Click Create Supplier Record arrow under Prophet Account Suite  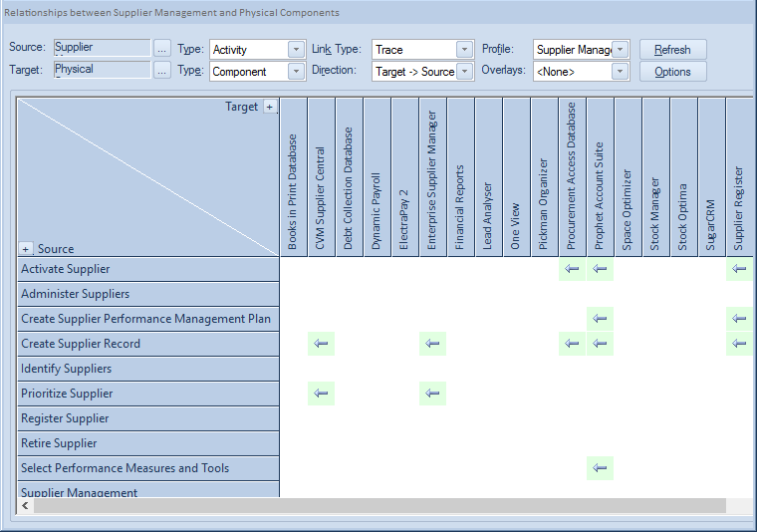[x=600, y=344]
